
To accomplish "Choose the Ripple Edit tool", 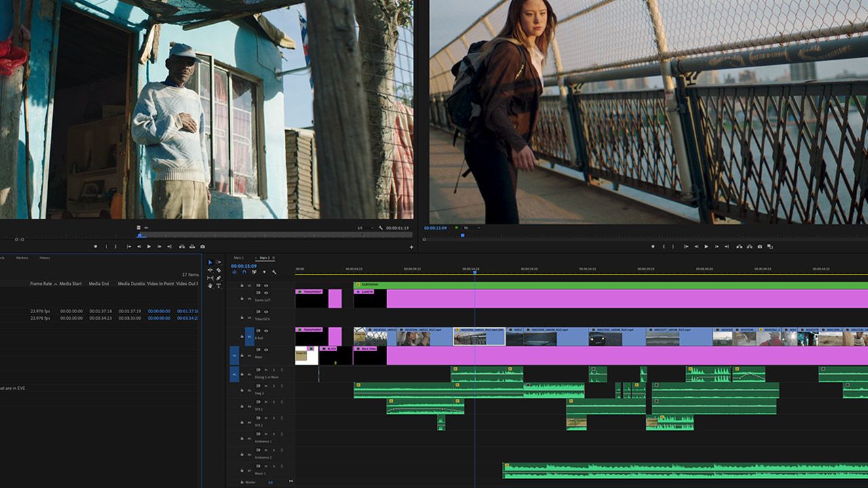I will [210, 270].
